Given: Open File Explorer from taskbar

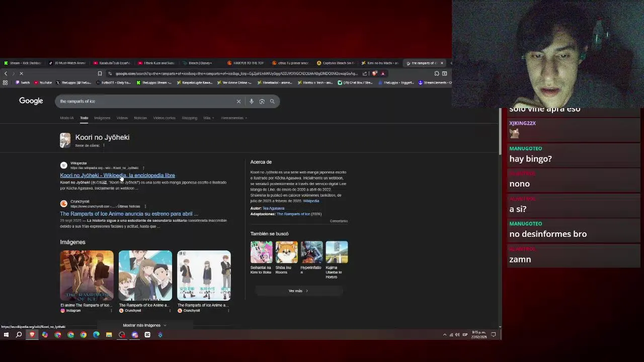Looking at the screenshot, I should point(109,335).
